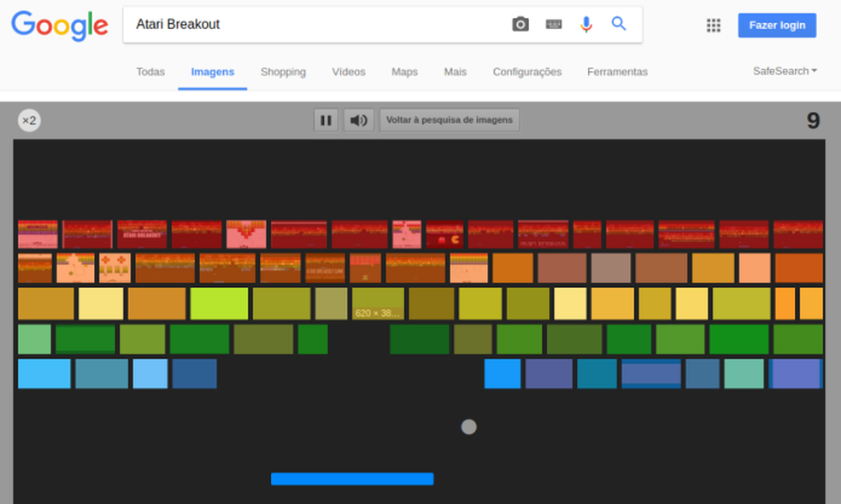The image size is (841, 504).
Task: Click the pale yellow brick near left
Action: click(101, 303)
